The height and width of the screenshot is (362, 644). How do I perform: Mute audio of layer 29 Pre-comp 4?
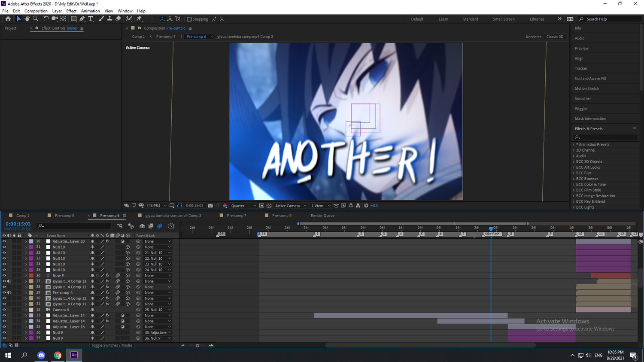point(9,292)
